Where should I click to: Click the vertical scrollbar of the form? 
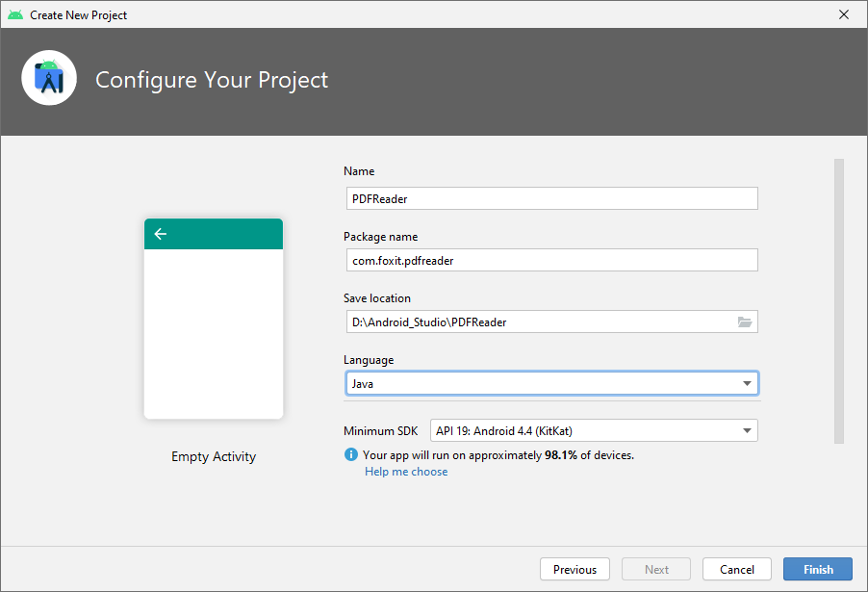click(x=838, y=300)
